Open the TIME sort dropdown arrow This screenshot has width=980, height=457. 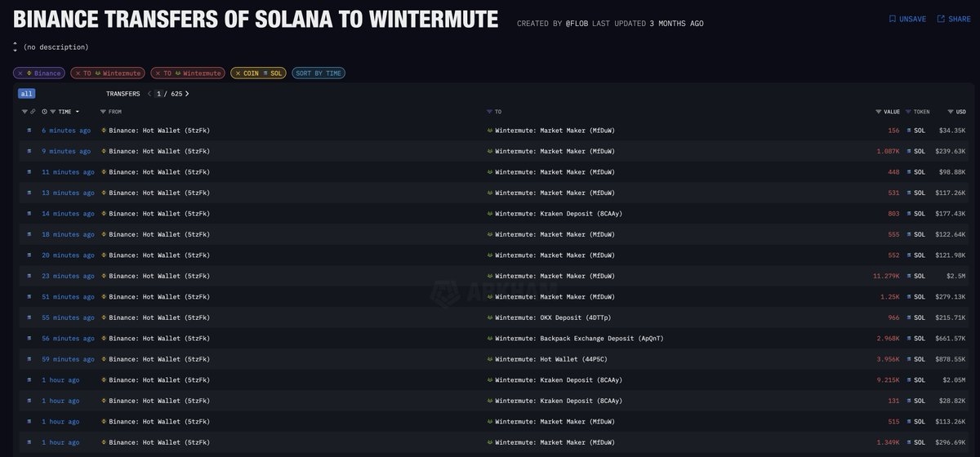(x=78, y=111)
